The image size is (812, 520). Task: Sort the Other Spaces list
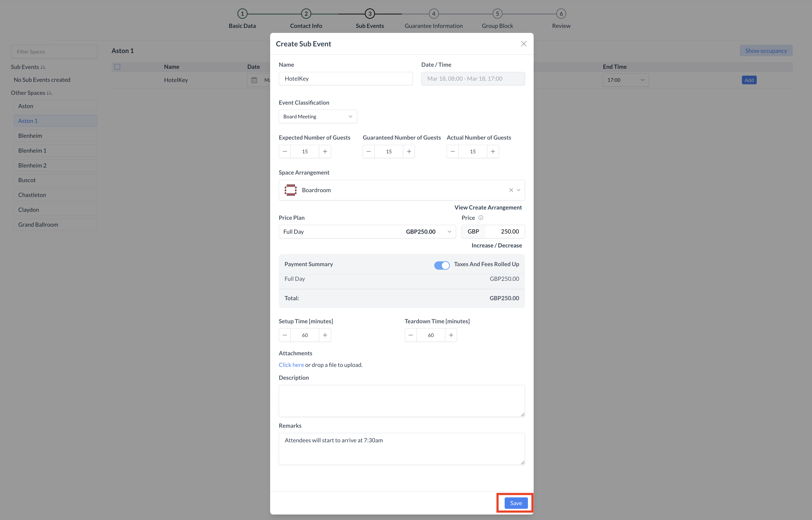click(x=49, y=93)
